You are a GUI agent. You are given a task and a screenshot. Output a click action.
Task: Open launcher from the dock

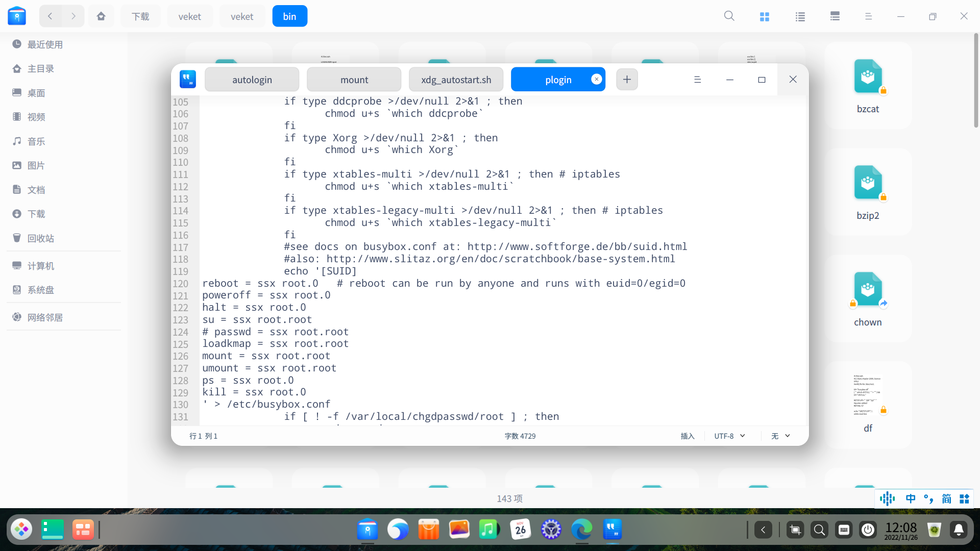coord(21,530)
